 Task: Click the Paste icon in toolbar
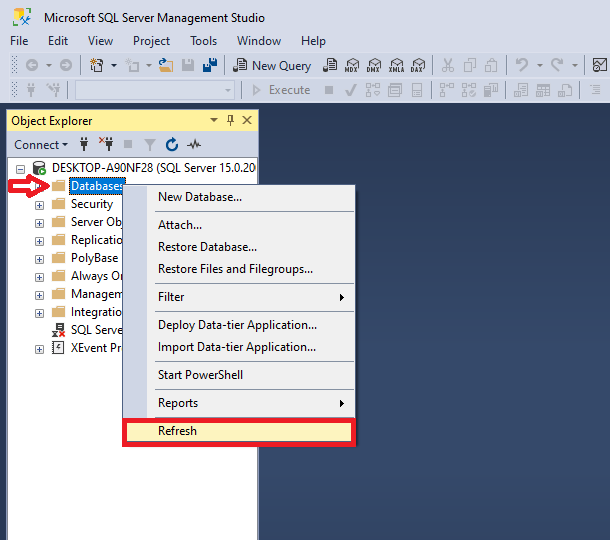tap(491, 65)
